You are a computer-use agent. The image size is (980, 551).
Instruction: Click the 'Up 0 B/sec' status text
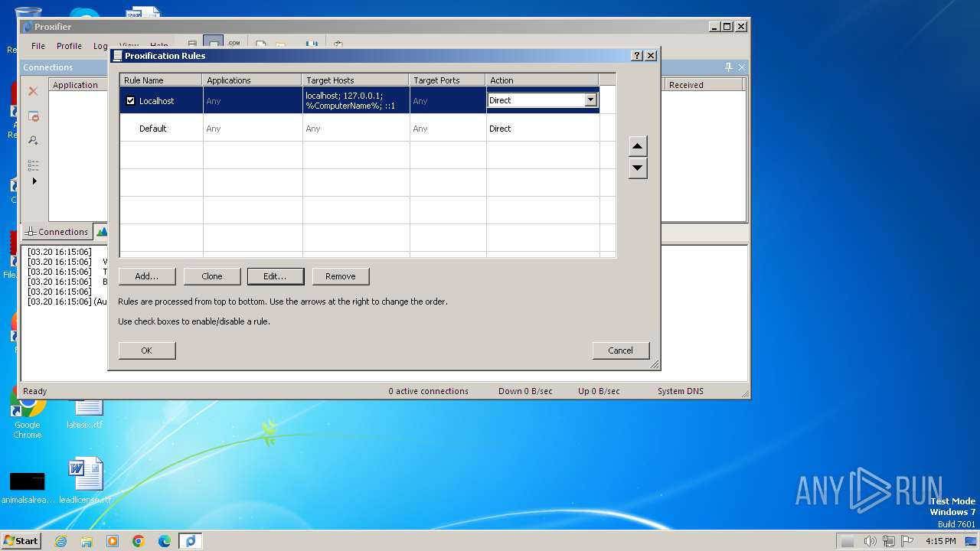click(x=599, y=391)
